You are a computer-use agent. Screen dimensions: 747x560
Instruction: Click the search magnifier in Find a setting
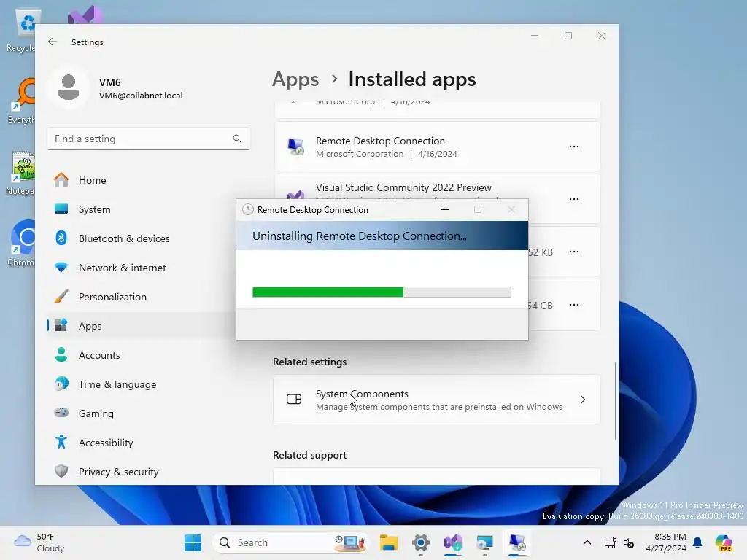(237, 139)
